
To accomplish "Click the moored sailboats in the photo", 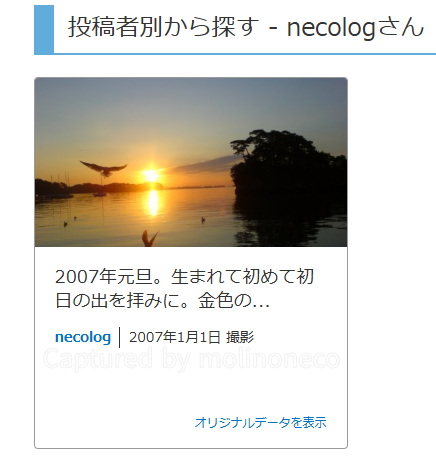I will tap(60, 187).
